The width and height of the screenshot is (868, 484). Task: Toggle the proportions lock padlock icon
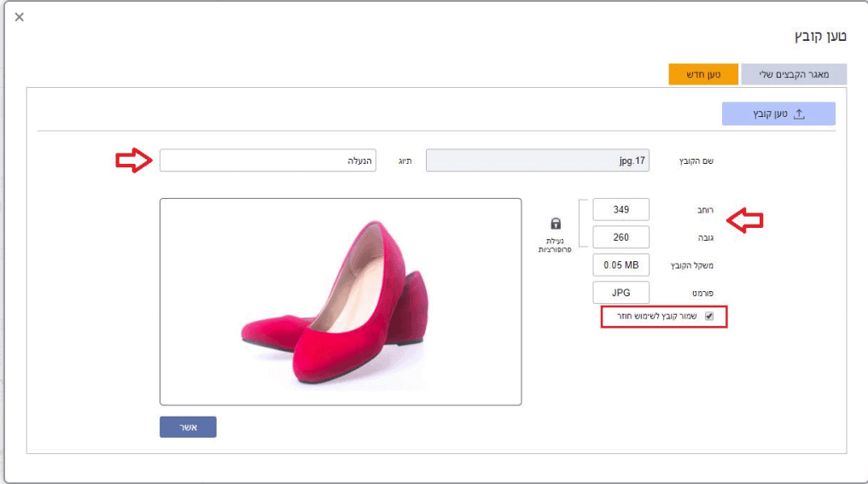pyautogui.click(x=556, y=223)
